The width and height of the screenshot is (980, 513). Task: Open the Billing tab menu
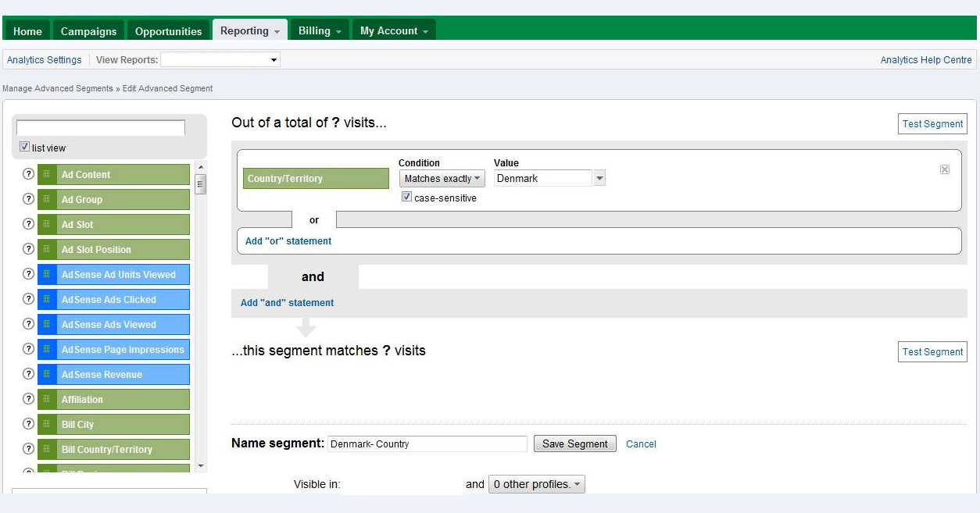click(320, 31)
